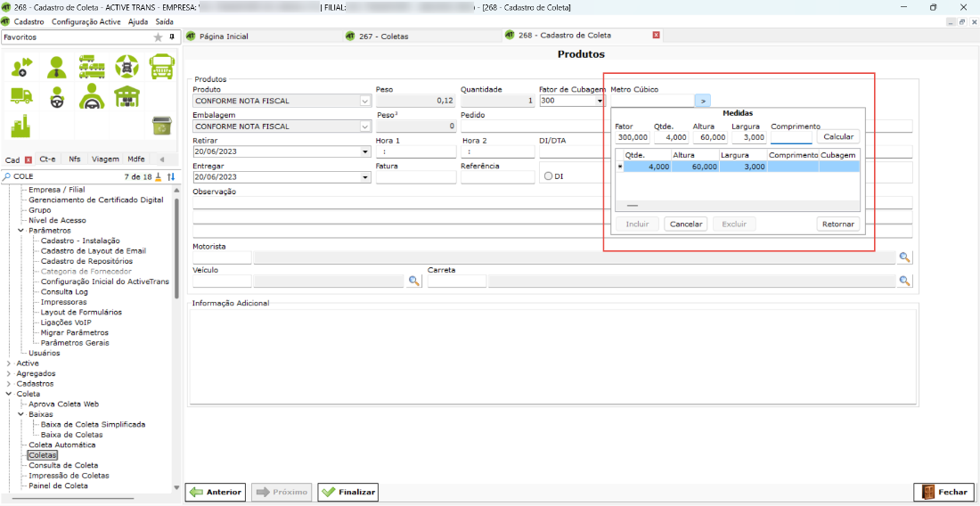Viewport: 980px width, 506px height.
Task: Switch to the Viagem tab
Action: point(105,159)
